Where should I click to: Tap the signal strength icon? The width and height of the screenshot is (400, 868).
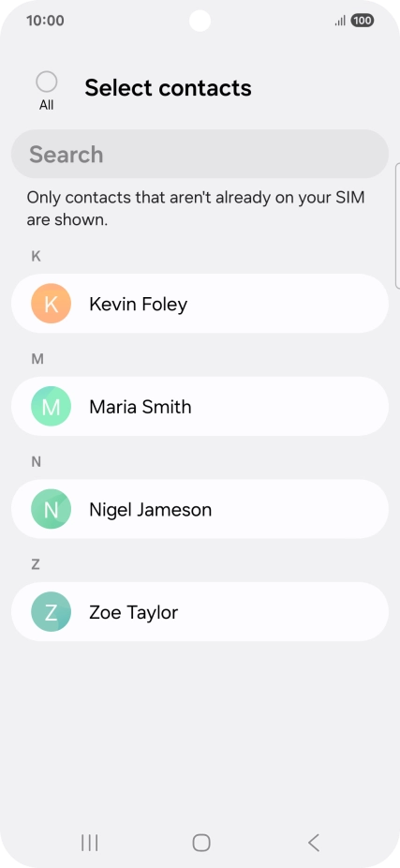click(340, 21)
